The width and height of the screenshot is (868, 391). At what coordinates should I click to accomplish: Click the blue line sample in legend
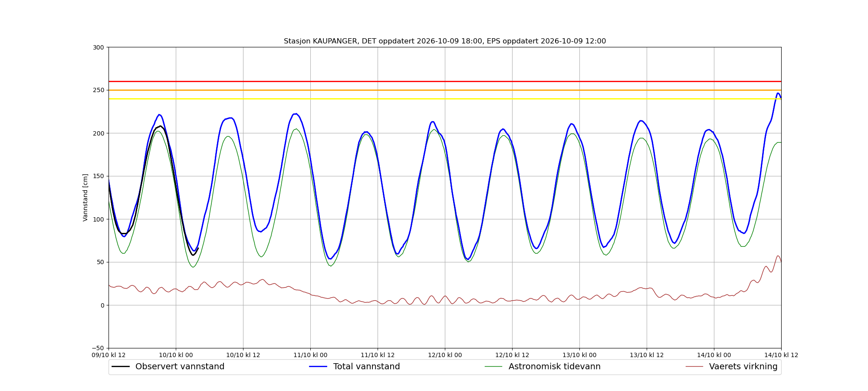318,367
